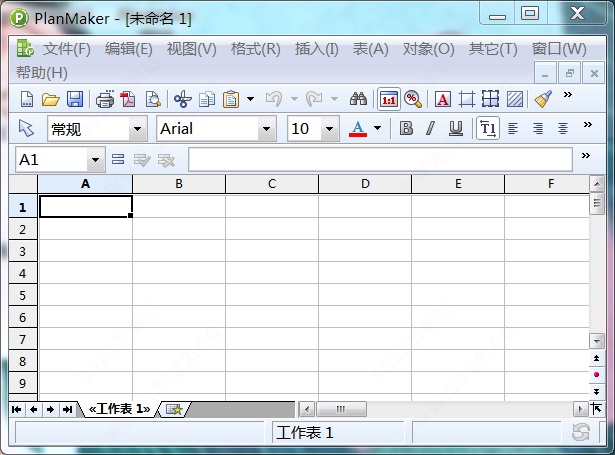The height and width of the screenshot is (455, 615).
Task: Open borders settings with the grid icon
Action: pos(490,99)
